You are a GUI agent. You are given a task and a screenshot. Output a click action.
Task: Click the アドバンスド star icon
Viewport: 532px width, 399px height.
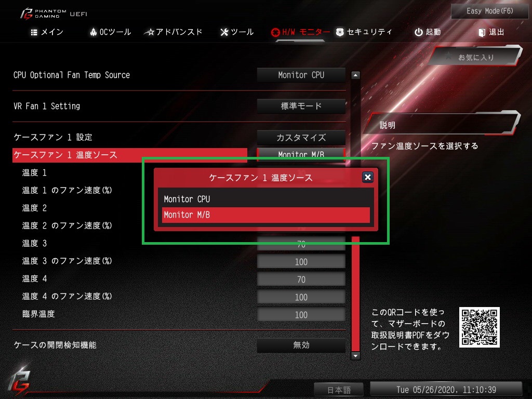coord(149,32)
